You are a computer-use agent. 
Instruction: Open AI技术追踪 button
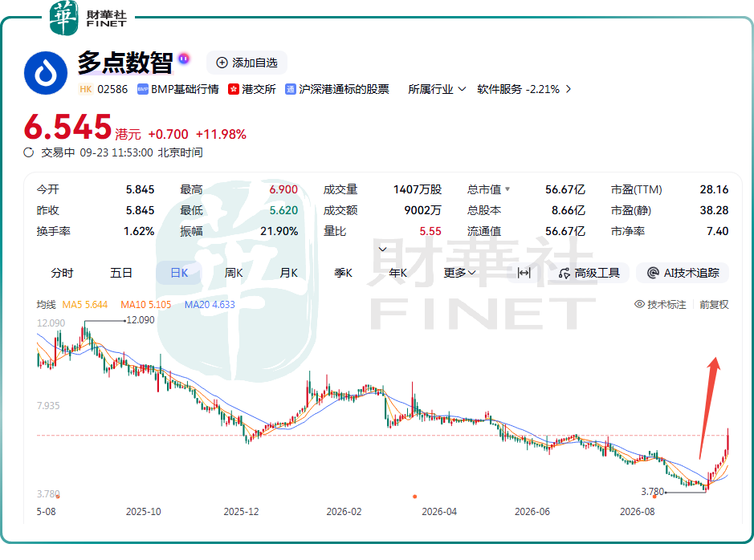click(683, 273)
